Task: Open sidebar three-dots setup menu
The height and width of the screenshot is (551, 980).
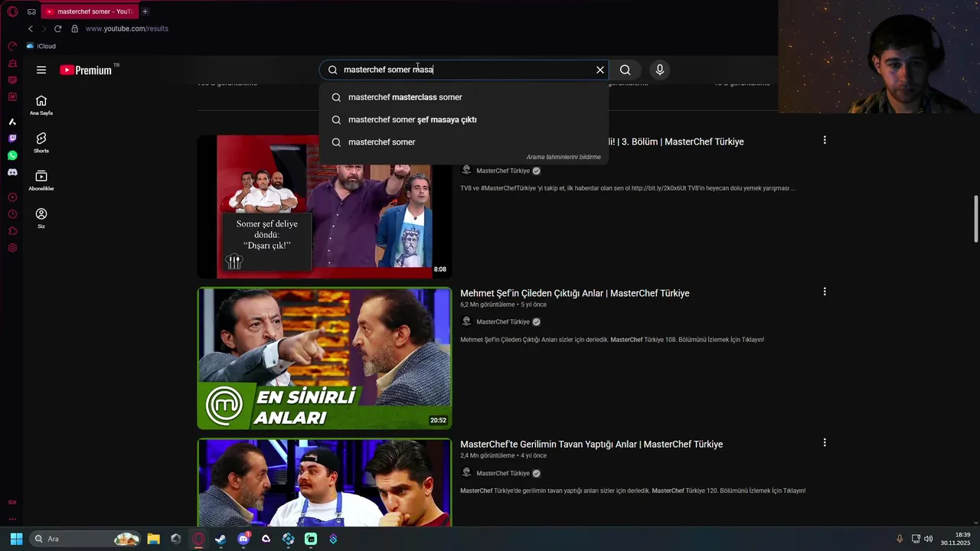Action: (x=12, y=519)
